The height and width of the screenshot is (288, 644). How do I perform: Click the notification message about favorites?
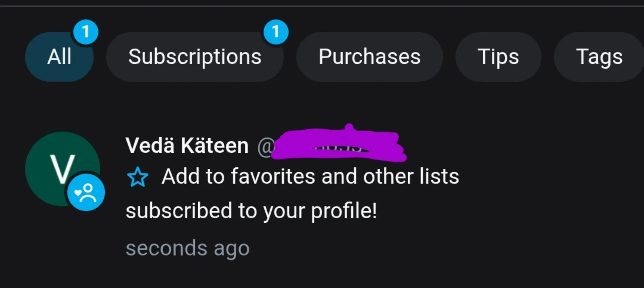coord(309,176)
